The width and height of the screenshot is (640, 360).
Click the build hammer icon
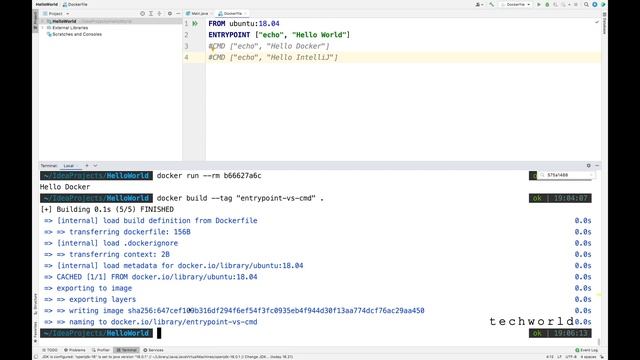tap(492, 4)
